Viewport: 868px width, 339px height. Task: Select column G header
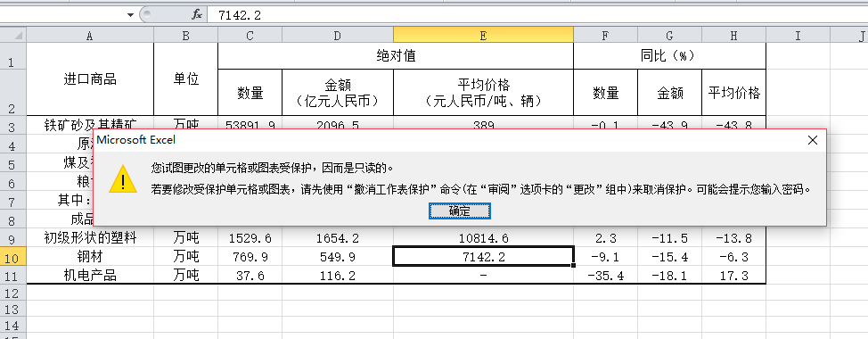pyautogui.click(x=670, y=36)
